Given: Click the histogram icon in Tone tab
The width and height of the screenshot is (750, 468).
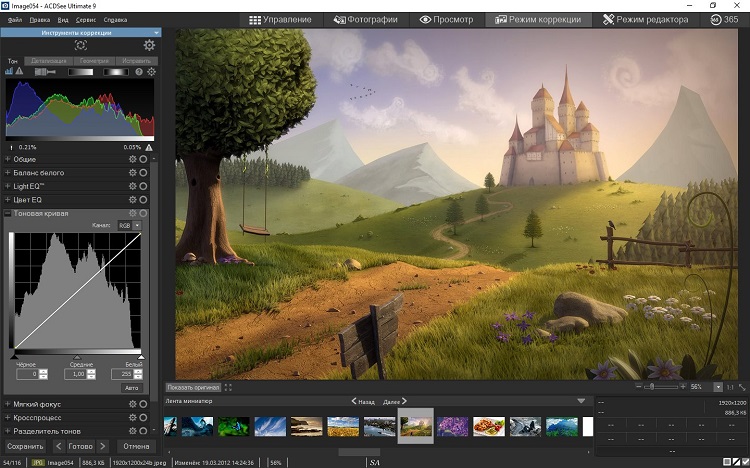Looking at the screenshot, I should tap(9, 71).
